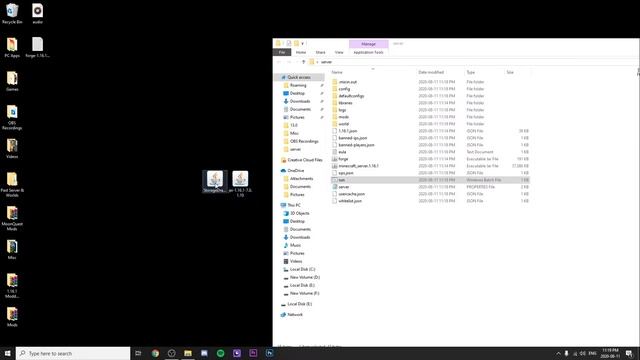This screenshot has width=640, height=360.
Task: Select the world folder
Action: tap(344, 124)
